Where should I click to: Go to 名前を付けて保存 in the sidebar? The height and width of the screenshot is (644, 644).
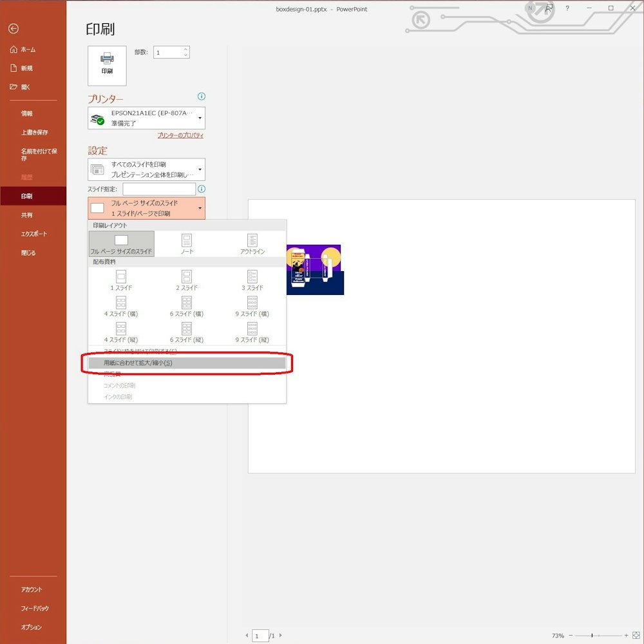(x=39, y=155)
